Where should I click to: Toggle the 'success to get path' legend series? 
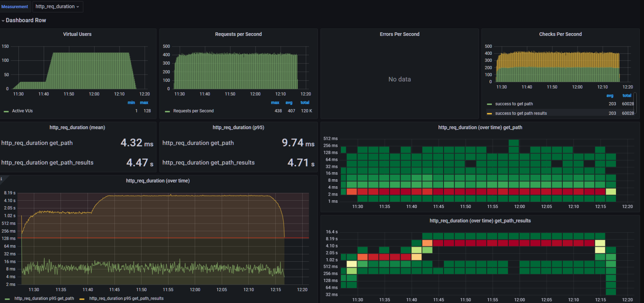coord(514,104)
